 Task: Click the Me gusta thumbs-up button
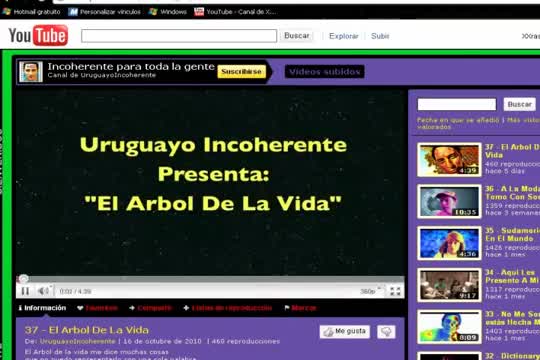click(x=344, y=332)
